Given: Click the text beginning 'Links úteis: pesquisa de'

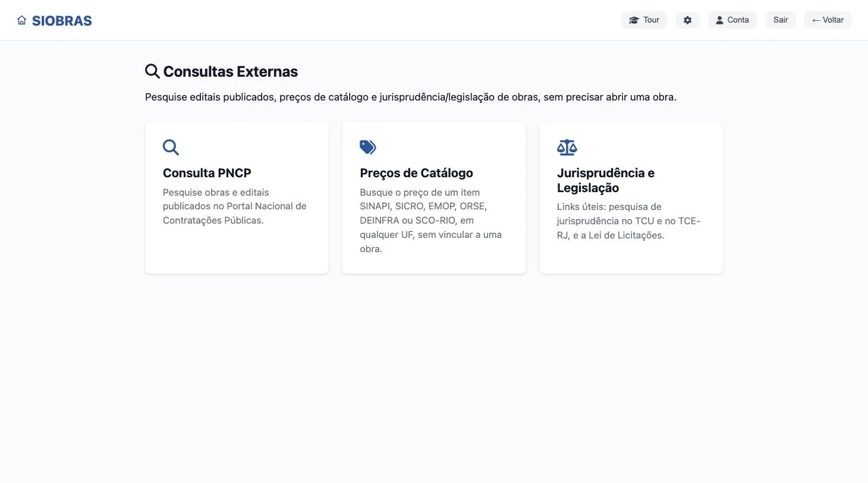Looking at the screenshot, I should (629, 221).
